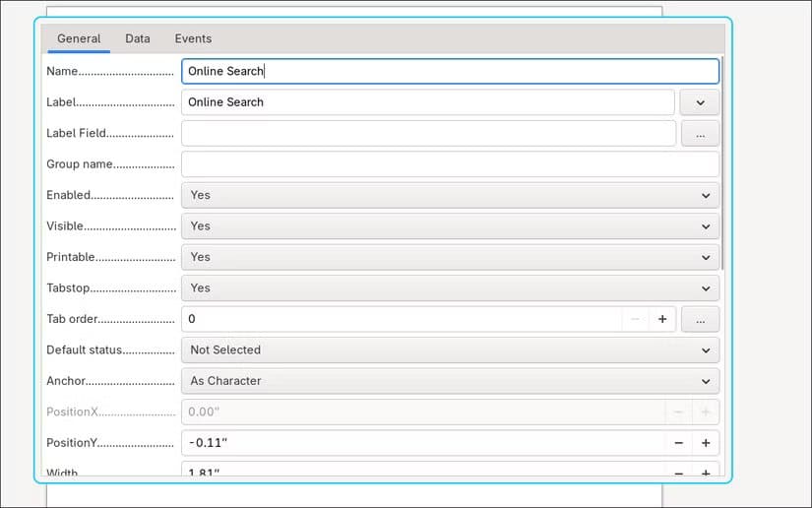Click the Group name text field
812x508 pixels.
450,164
